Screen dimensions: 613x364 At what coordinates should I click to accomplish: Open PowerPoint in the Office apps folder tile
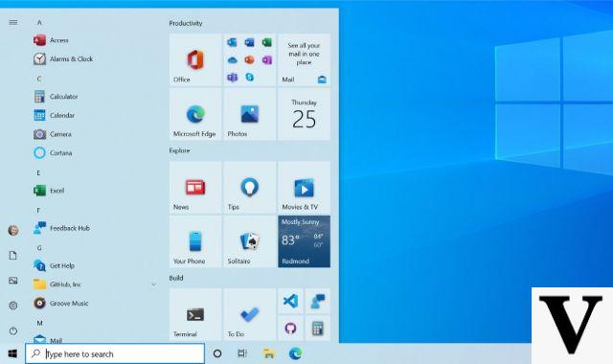(x=249, y=59)
